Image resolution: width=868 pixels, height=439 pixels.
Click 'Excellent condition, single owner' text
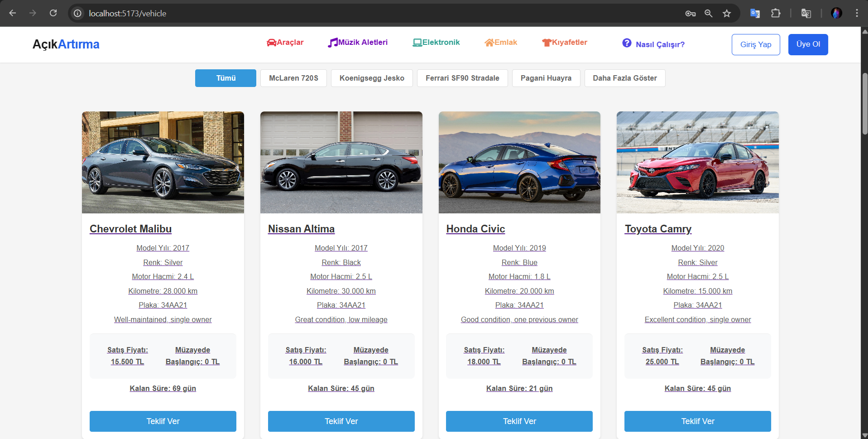point(698,319)
